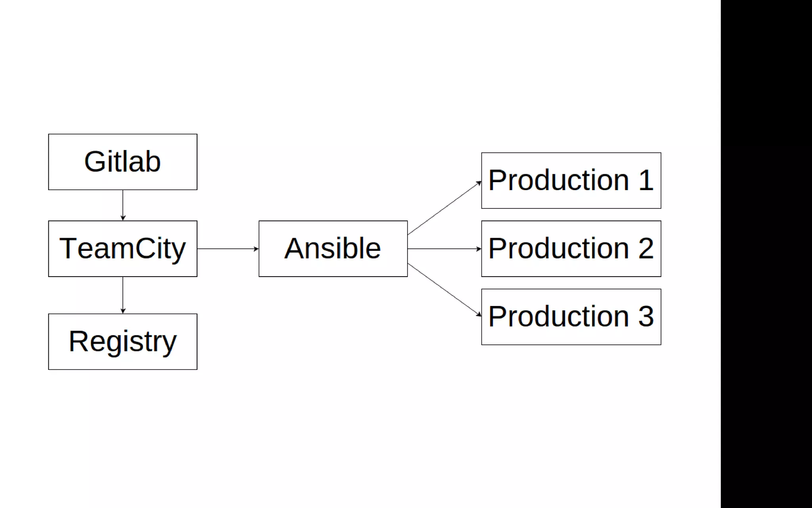Screen dimensions: 812x508
Task: Click the black sidebar area
Action: pos(766,254)
